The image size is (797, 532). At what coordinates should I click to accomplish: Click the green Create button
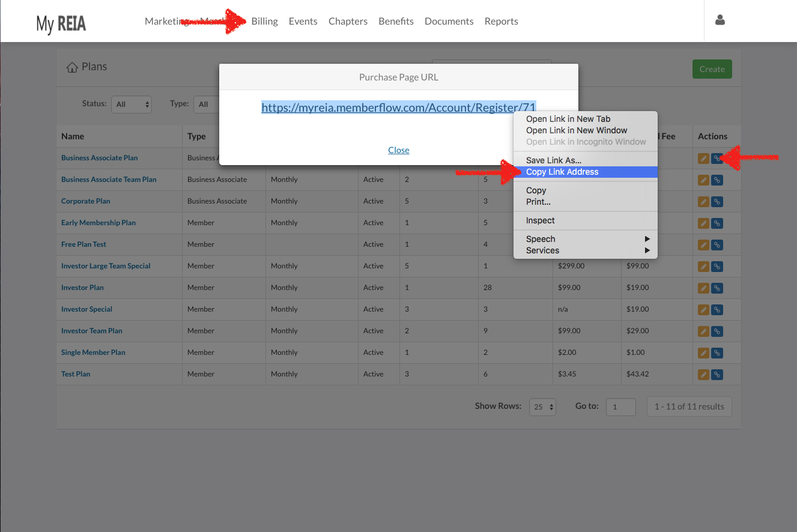tap(712, 69)
